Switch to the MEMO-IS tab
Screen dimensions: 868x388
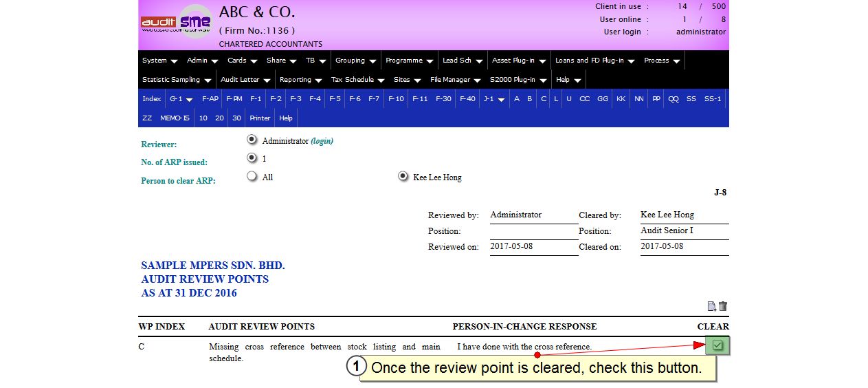pyautogui.click(x=175, y=118)
